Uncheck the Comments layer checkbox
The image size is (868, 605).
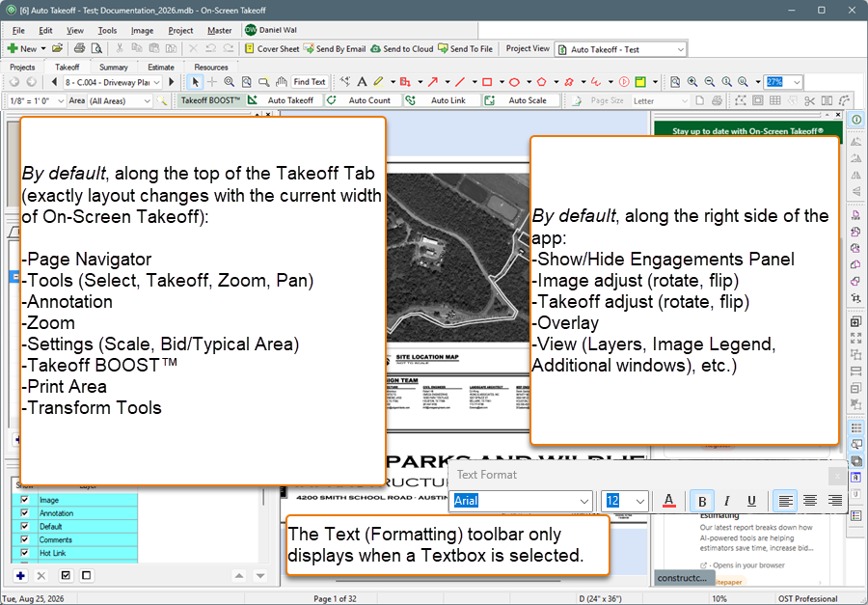click(x=24, y=539)
